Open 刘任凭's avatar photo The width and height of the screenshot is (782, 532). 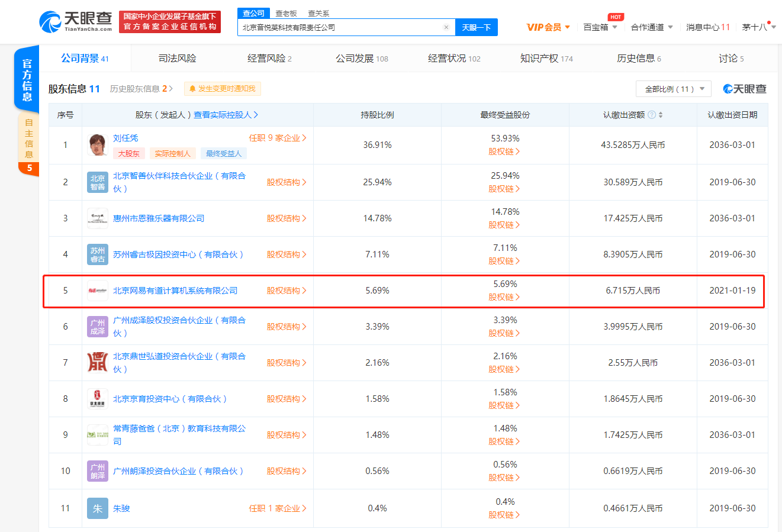(x=98, y=145)
